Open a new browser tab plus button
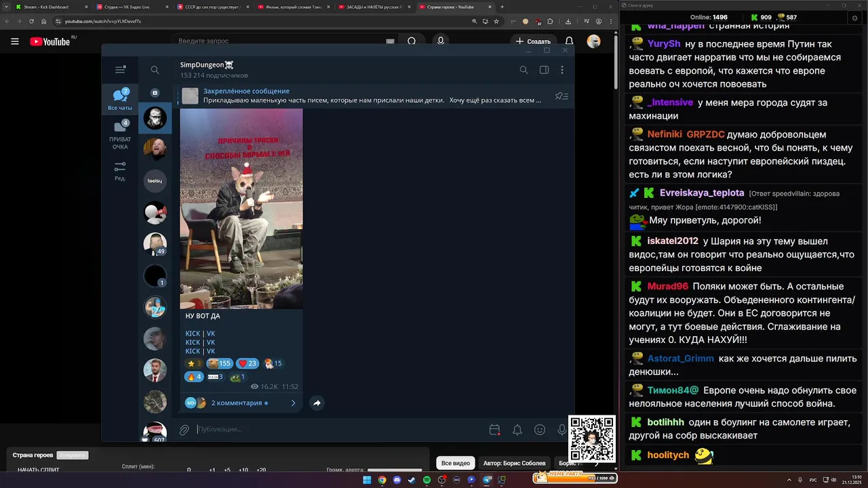This screenshot has width=868, height=488. tap(502, 7)
